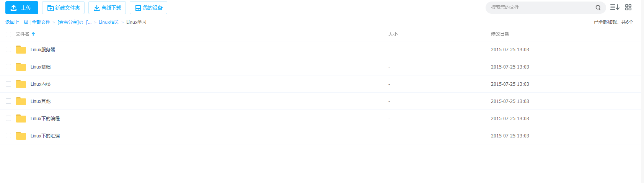Click the 新建文件夹 button
Image resolution: width=644 pixels, height=183 pixels.
point(64,8)
